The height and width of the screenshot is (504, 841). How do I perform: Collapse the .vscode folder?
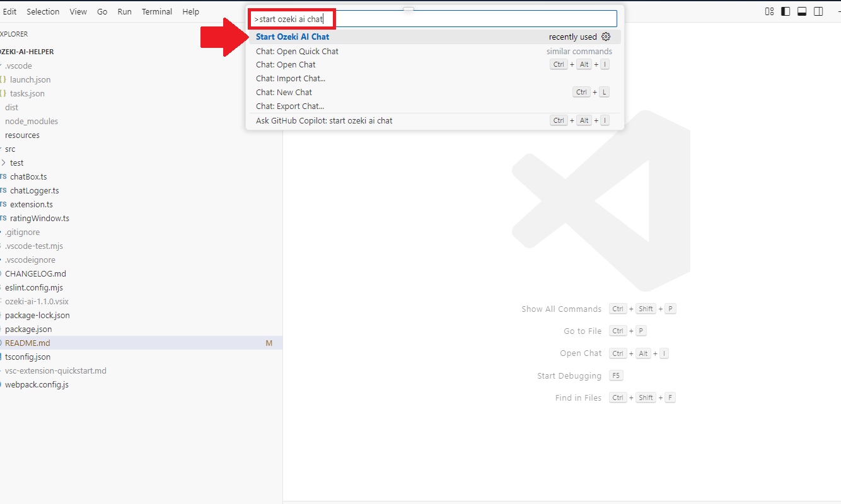tap(141, 66)
